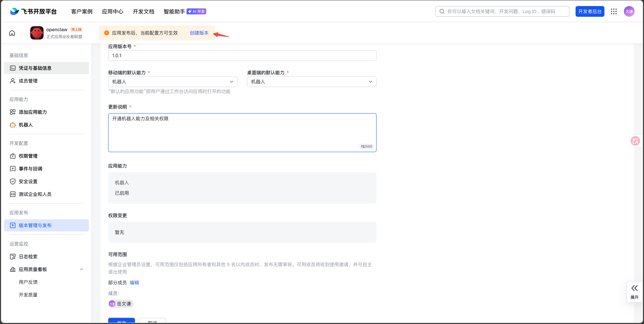
Task: Open 应用中心 in top navigation
Action: 113,12
